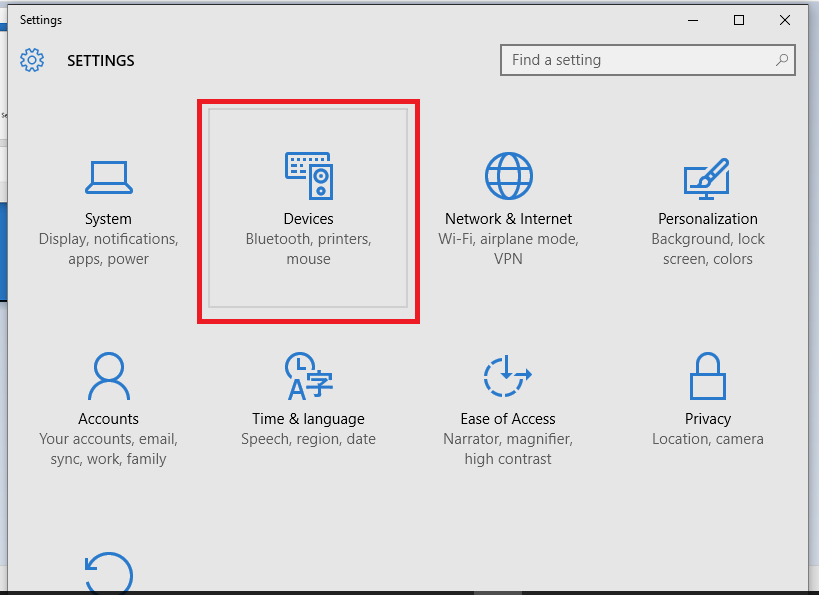Viewport: 819px width, 595px height.
Task: Open the Ease of Access icon
Action: [507, 376]
